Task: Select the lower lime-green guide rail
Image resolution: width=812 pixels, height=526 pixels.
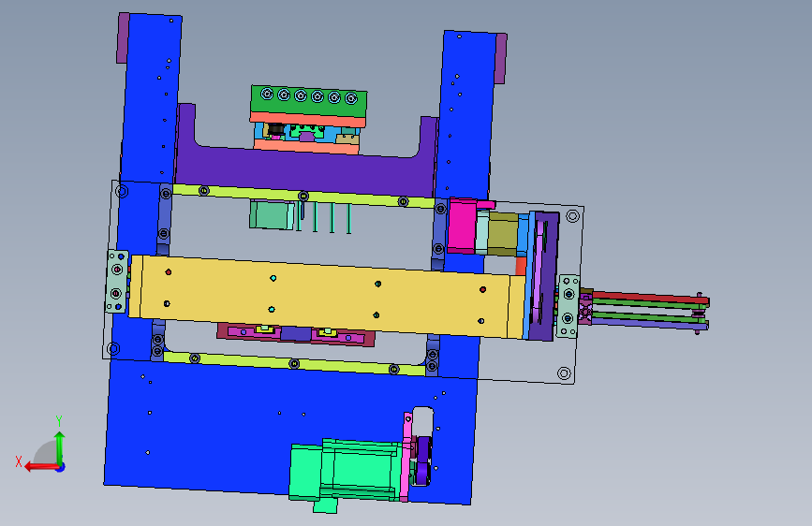Action: point(294,363)
